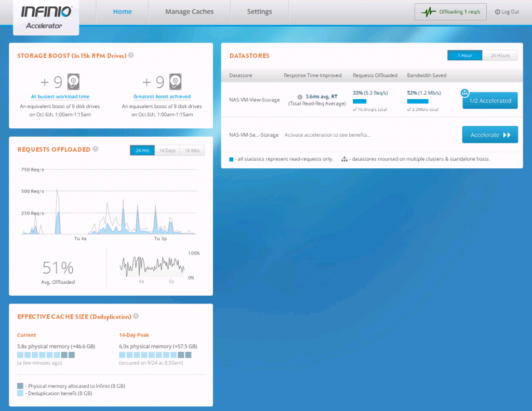Switch Datastores view to 1 Hour

(465, 55)
